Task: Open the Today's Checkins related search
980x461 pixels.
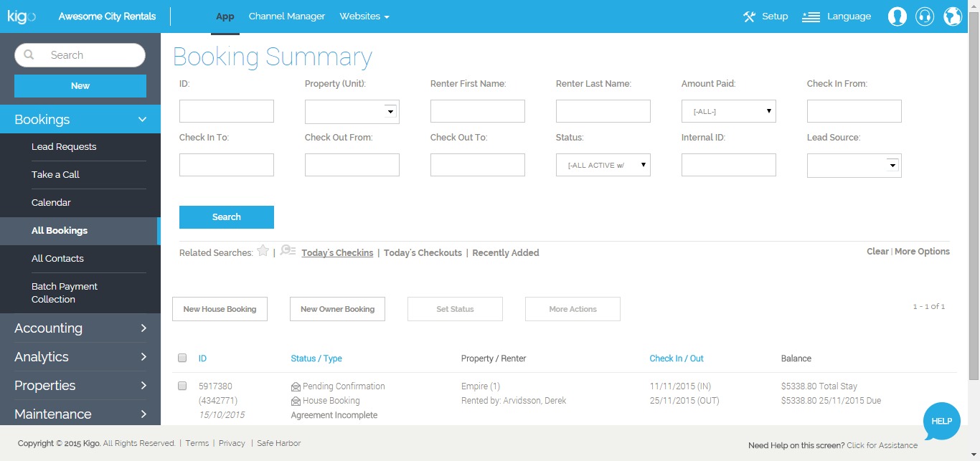Action: pos(337,253)
